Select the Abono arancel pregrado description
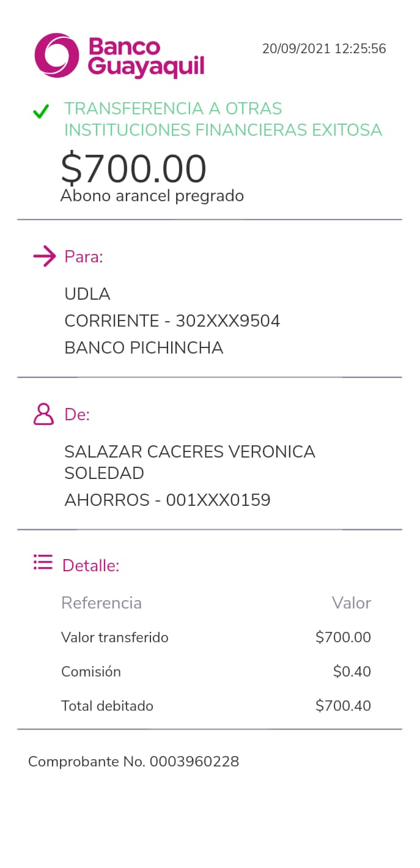The width and height of the screenshot is (420, 868). click(x=152, y=196)
